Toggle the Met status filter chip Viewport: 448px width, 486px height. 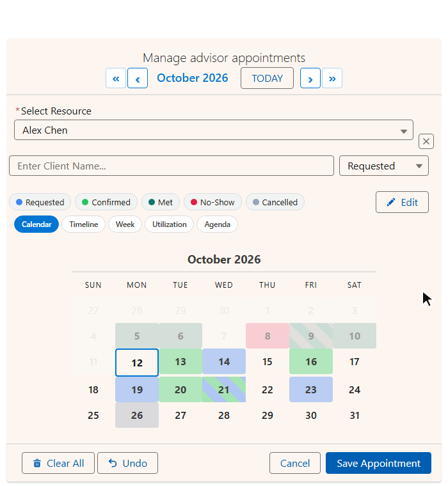coord(161,202)
